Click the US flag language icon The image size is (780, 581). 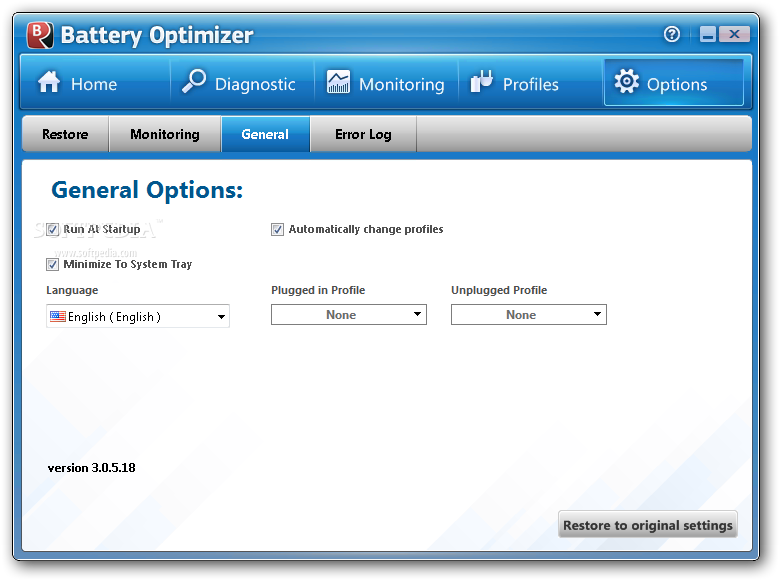(58, 316)
